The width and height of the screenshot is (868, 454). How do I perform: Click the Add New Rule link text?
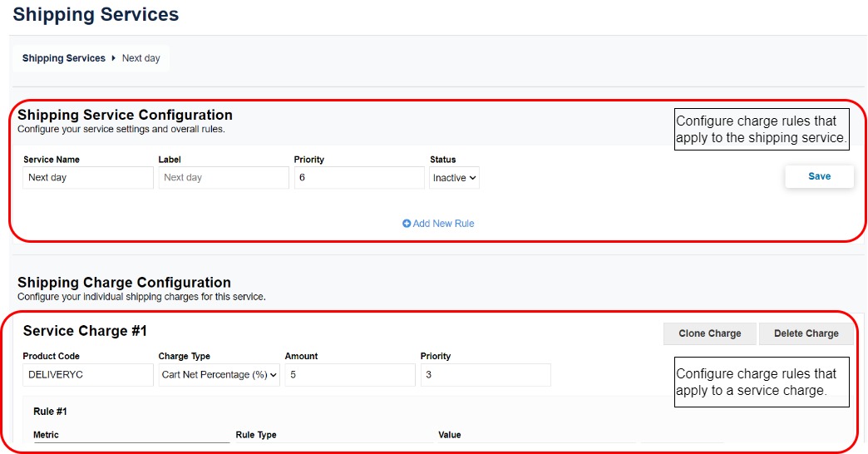pos(443,224)
